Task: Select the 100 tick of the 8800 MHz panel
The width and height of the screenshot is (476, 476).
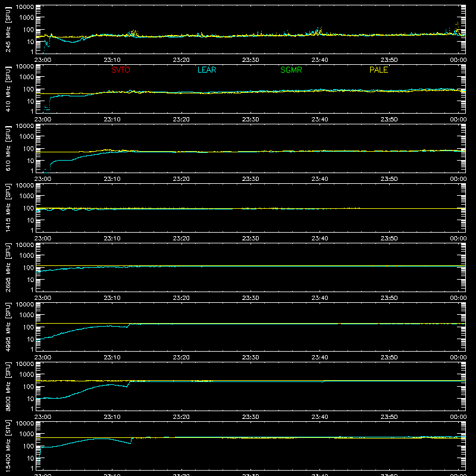Action: (29, 387)
